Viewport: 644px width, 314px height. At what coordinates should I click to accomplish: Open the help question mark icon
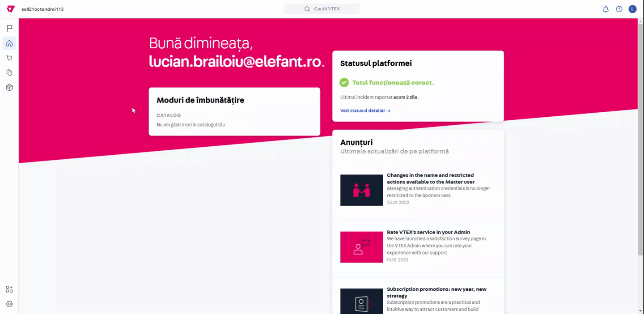619,9
